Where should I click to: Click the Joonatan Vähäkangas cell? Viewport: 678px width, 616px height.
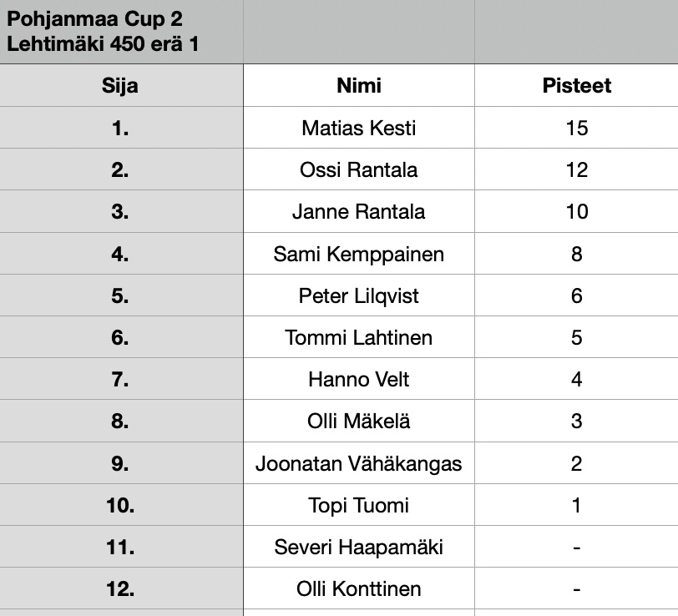click(359, 464)
